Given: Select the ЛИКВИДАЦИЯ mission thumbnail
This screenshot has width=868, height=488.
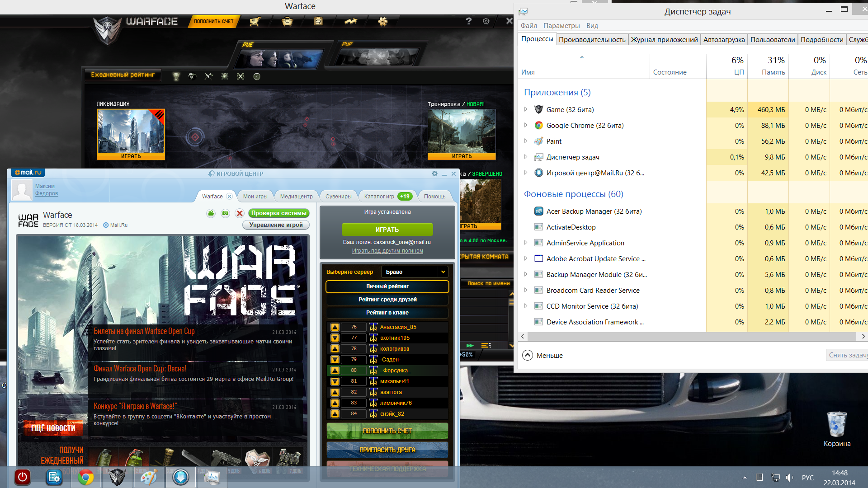Looking at the screenshot, I should click(131, 134).
